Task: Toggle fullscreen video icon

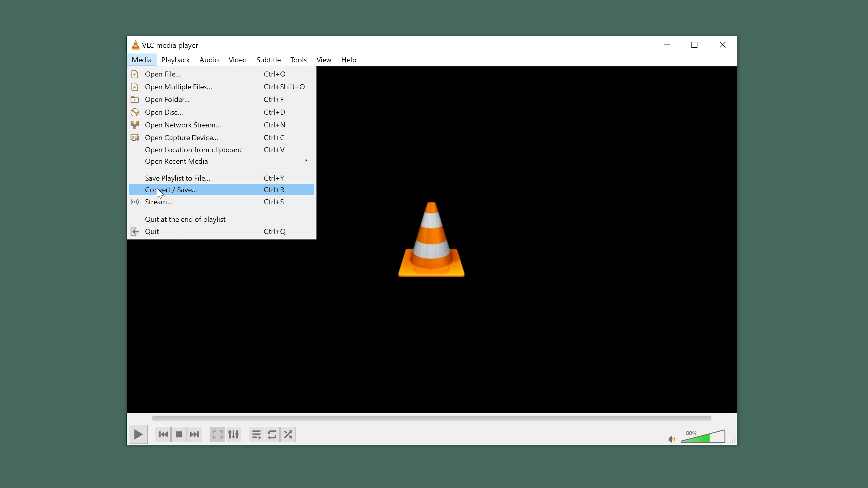Action: pos(218,434)
